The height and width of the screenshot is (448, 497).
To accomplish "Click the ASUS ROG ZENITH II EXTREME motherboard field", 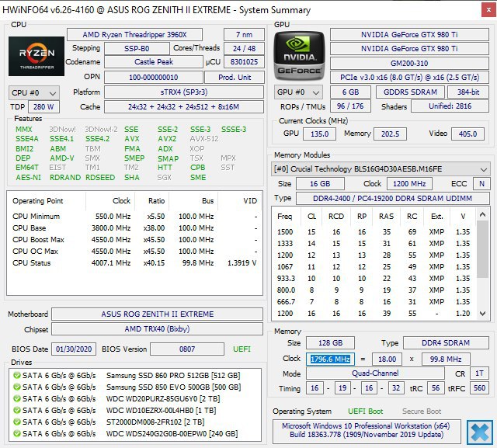I will (158, 314).
